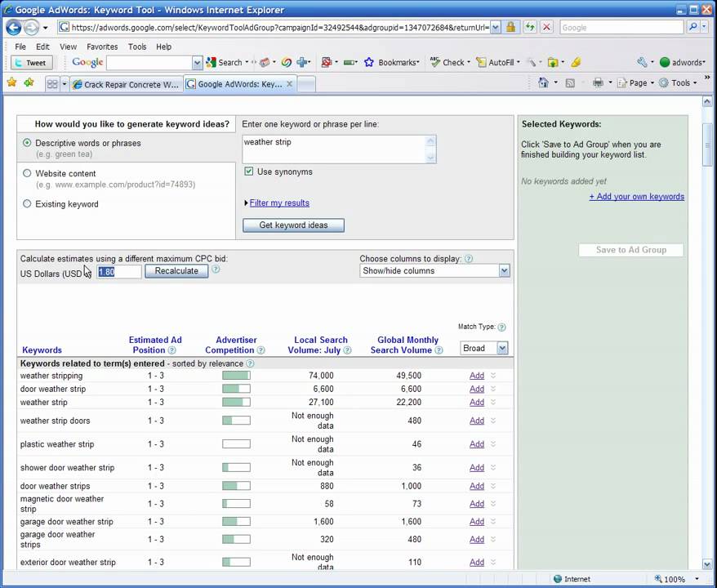Click the RSS feeds icon
Viewport: 717px width, 588px height.
click(570, 82)
